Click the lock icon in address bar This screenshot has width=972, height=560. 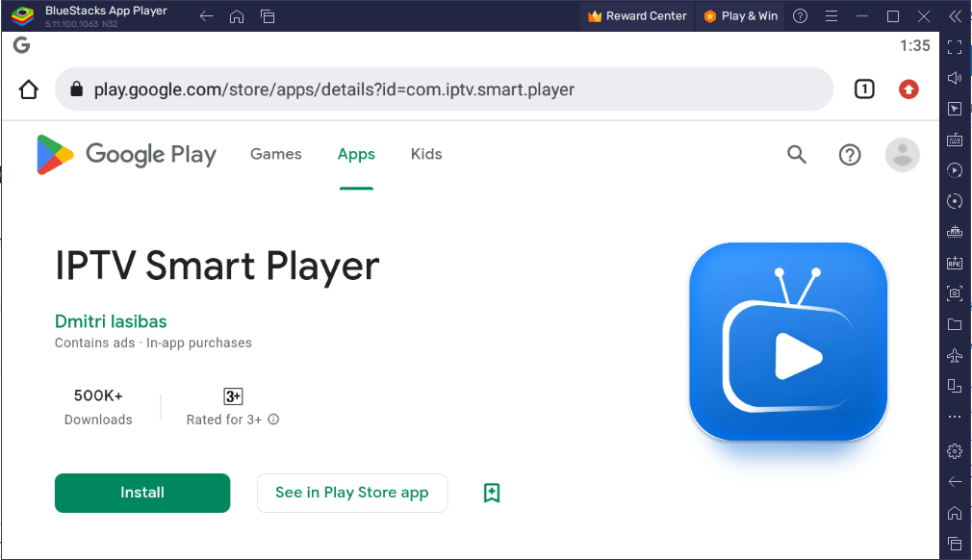click(x=76, y=89)
